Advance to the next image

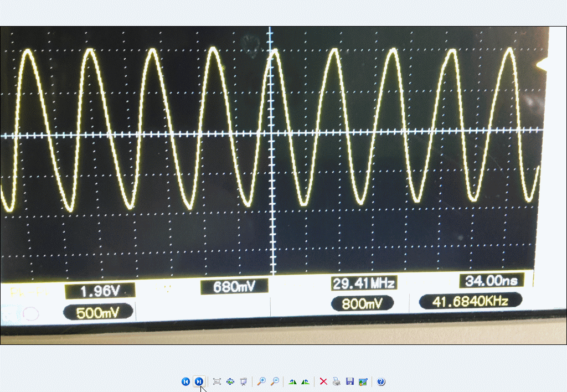(199, 381)
